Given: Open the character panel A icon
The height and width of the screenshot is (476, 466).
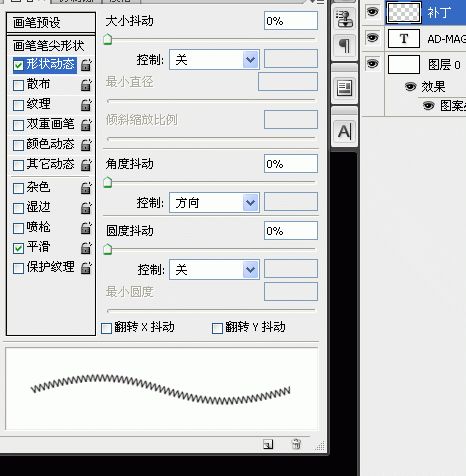Looking at the screenshot, I should (344, 132).
